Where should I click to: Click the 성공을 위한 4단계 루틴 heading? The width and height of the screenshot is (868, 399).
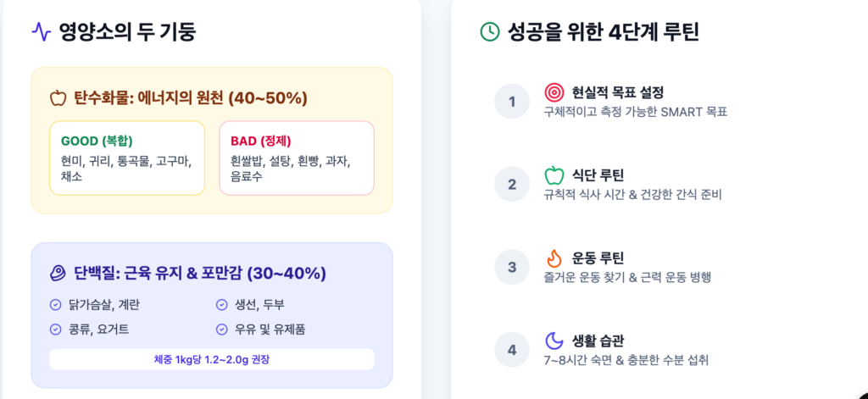(603, 32)
